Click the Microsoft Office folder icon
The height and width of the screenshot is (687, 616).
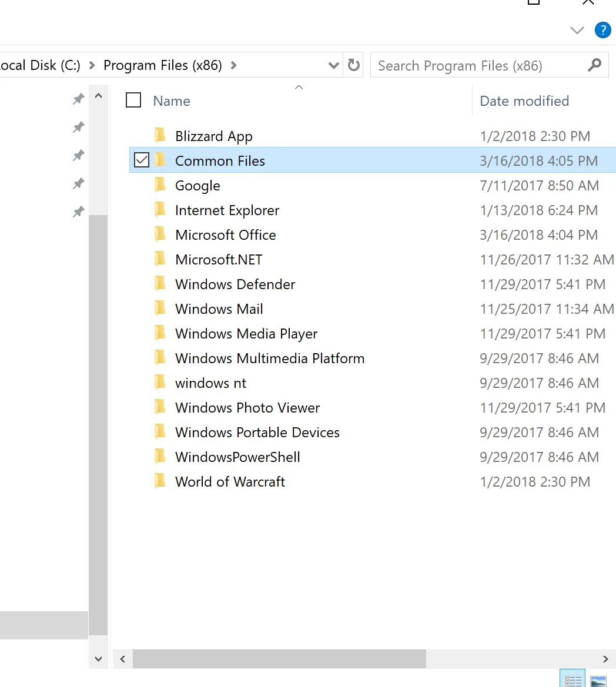160,233
